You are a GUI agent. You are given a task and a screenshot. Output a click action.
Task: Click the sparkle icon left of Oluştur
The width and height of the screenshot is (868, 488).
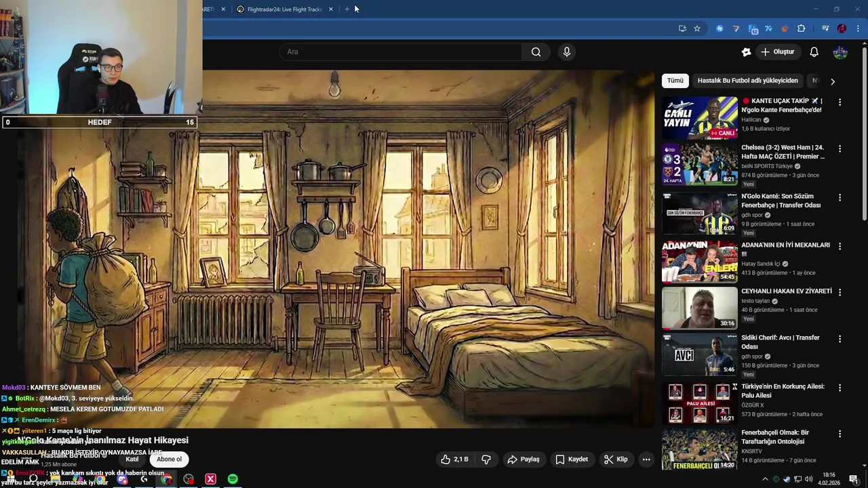[x=746, y=52]
